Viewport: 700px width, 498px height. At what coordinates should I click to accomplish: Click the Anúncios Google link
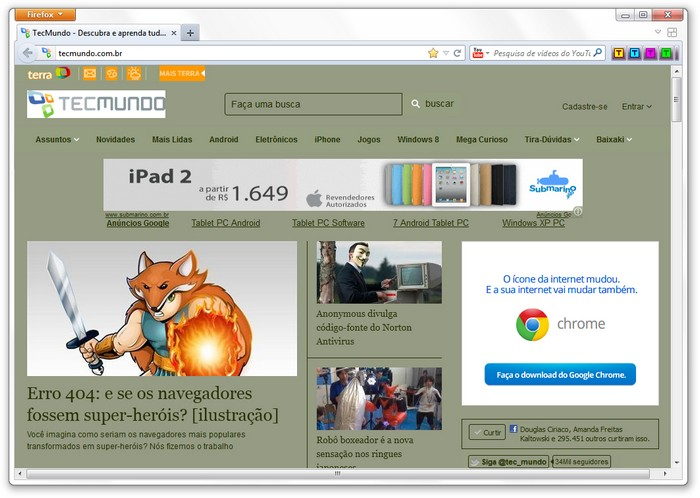click(x=138, y=223)
